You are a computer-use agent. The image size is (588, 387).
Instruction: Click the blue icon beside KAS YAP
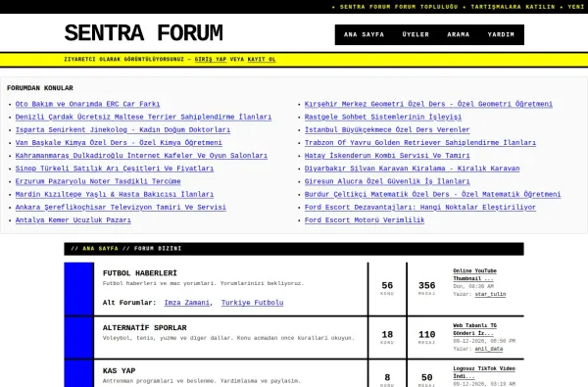click(78, 373)
